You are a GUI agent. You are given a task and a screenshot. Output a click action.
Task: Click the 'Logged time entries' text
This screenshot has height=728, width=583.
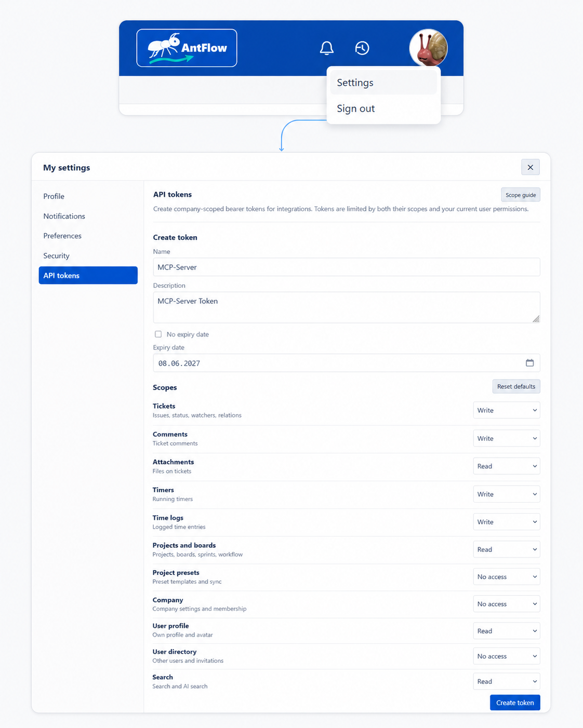179,527
